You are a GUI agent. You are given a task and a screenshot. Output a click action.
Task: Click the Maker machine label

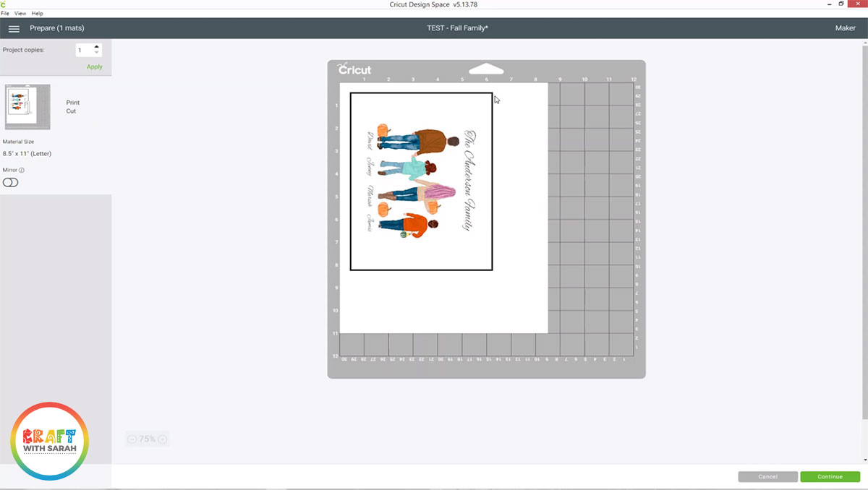coord(845,28)
